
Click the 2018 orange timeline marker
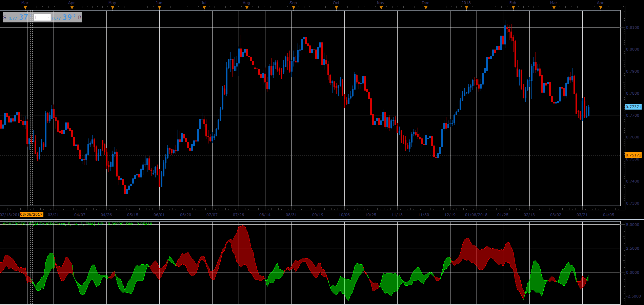[x=466, y=8]
